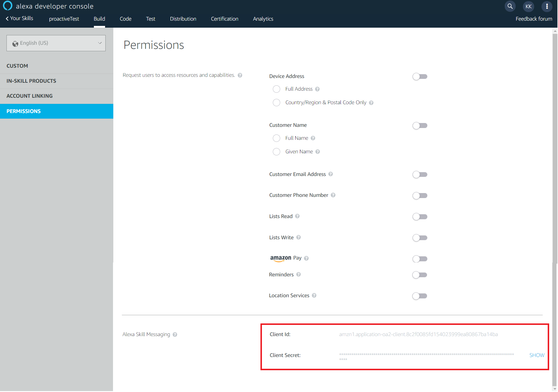The image size is (558, 392).
Task: Toggle the Reminders permission switch
Action: [419, 275]
